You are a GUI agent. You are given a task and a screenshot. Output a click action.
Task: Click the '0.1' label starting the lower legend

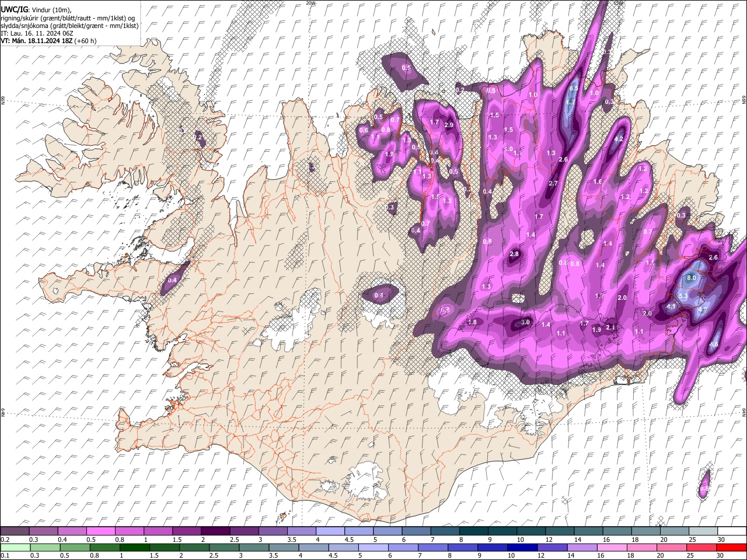[x=5, y=556]
